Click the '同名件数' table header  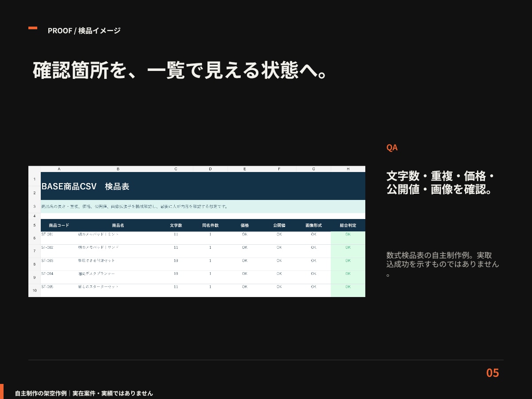click(210, 225)
